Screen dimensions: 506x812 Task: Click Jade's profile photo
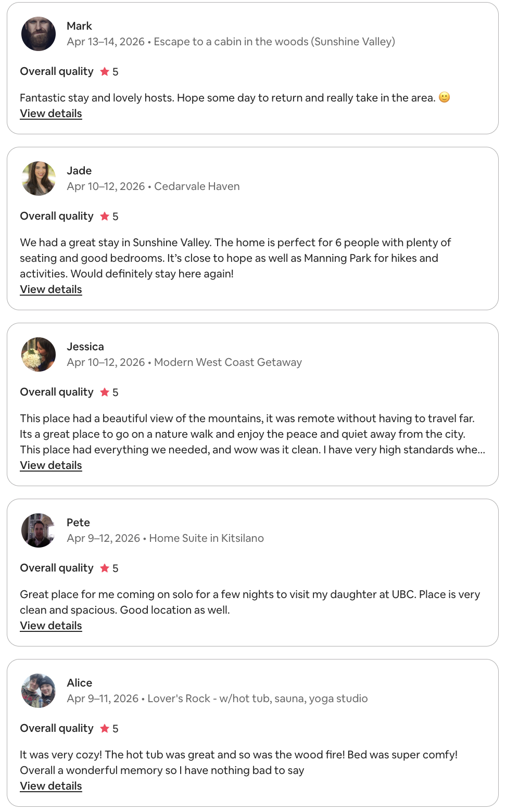[x=39, y=179]
